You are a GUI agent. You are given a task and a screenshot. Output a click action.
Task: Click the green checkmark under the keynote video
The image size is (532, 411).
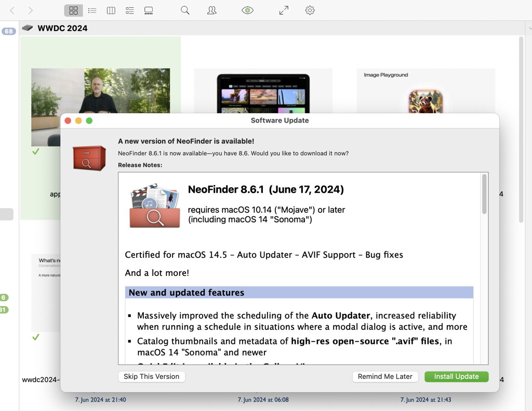coord(35,152)
